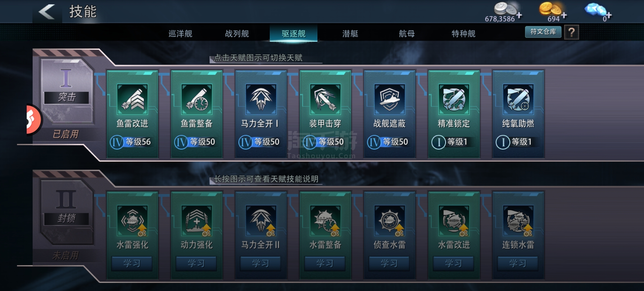The image size is (644, 291).
Task: Open the 符文仓库 button
Action: 543,32
